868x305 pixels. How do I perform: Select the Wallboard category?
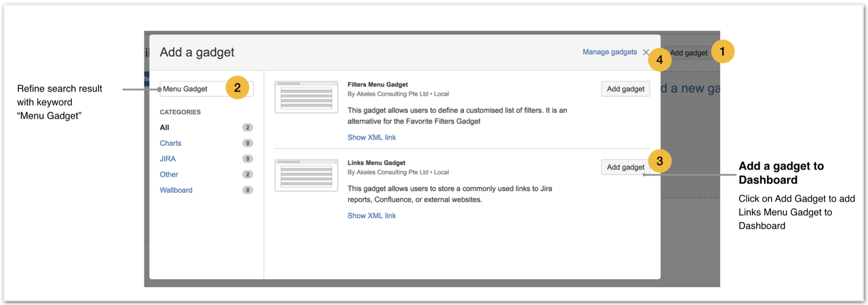coord(176,190)
